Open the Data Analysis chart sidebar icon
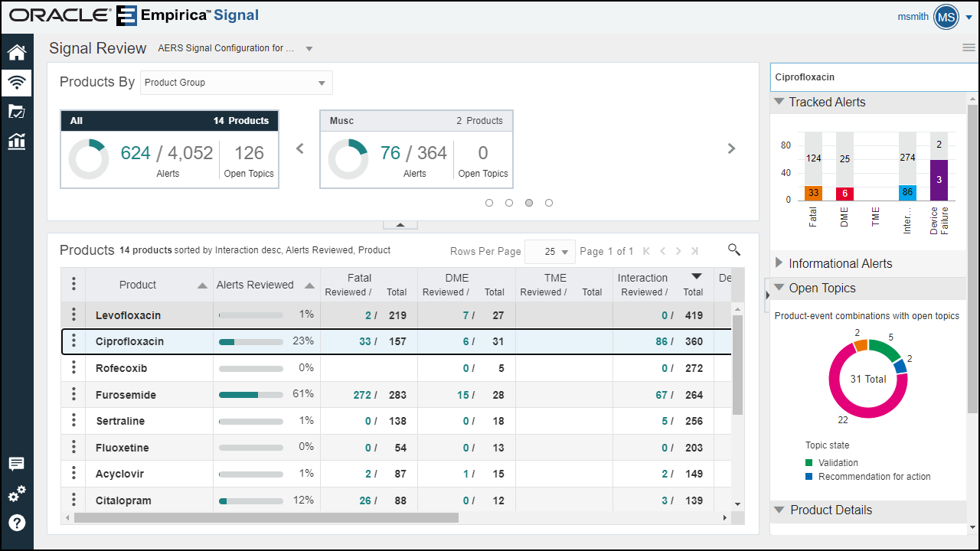Viewport: 980px width, 551px height. click(x=16, y=141)
